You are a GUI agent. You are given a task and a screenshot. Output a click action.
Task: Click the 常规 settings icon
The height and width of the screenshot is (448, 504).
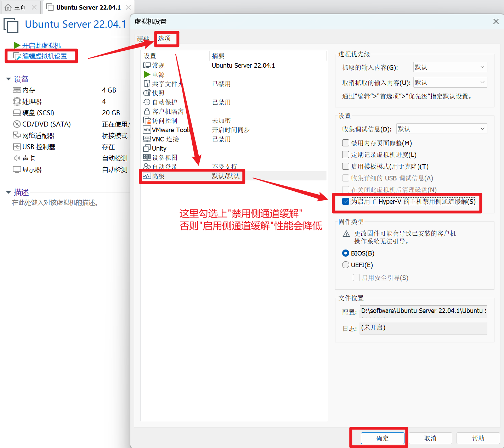click(x=147, y=65)
